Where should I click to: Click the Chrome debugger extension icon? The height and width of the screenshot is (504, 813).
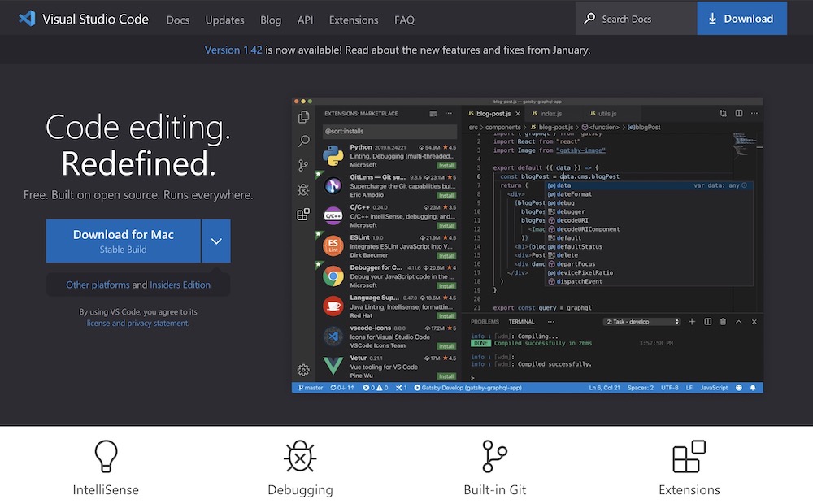[333, 276]
